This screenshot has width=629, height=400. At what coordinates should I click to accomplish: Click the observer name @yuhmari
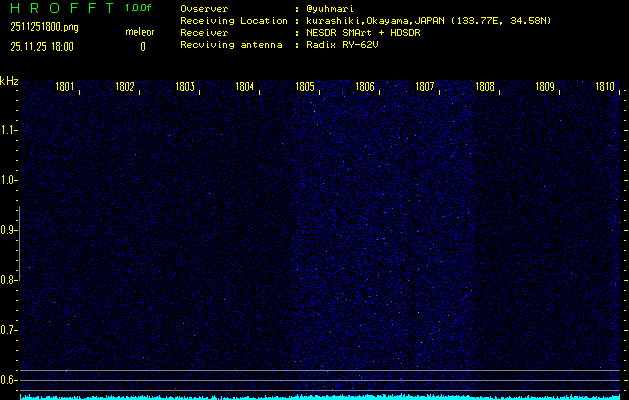[329, 8]
